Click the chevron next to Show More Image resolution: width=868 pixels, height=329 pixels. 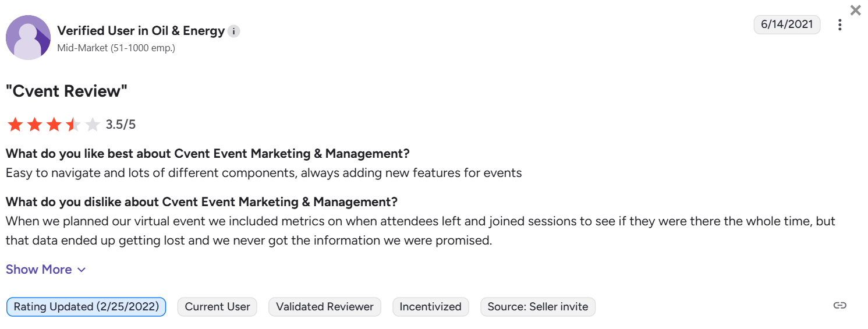pos(82,270)
